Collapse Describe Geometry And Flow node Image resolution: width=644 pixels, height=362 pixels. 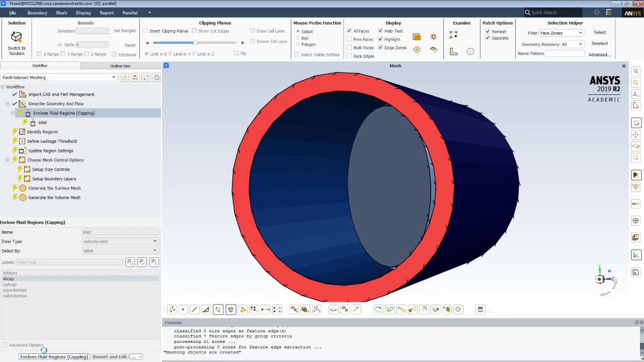click(x=8, y=104)
